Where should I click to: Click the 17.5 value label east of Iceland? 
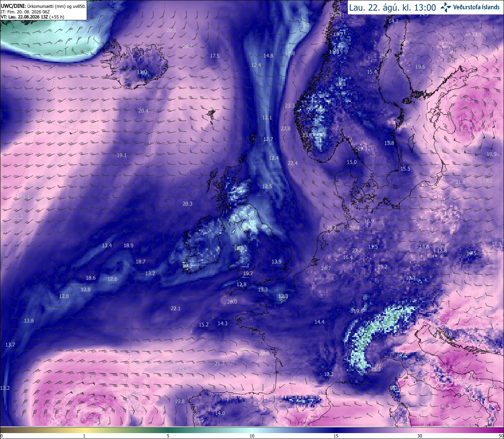click(215, 56)
